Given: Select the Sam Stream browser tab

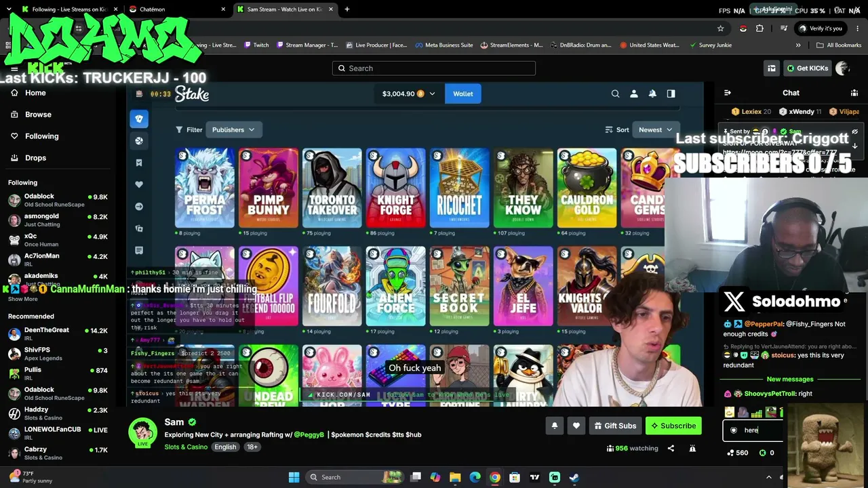Looking at the screenshot, I should pos(285,9).
